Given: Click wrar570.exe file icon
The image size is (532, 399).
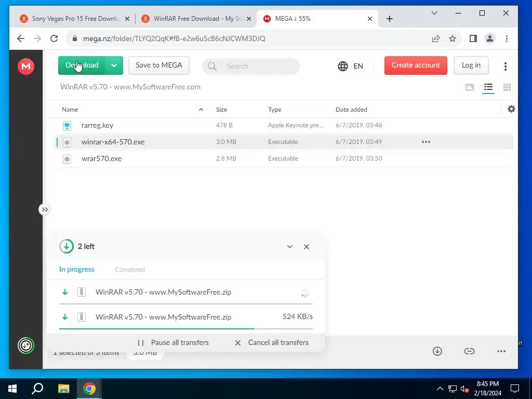Looking at the screenshot, I should (x=67, y=159).
